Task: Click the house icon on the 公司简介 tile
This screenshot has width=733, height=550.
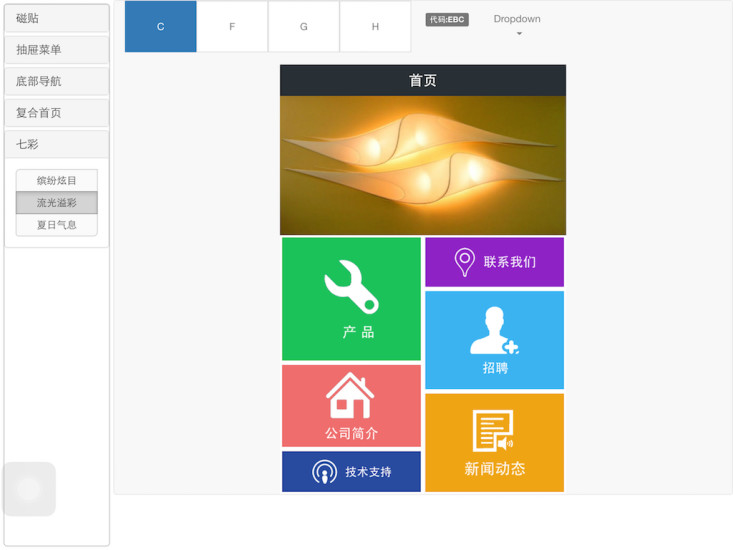Action: pos(350,395)
